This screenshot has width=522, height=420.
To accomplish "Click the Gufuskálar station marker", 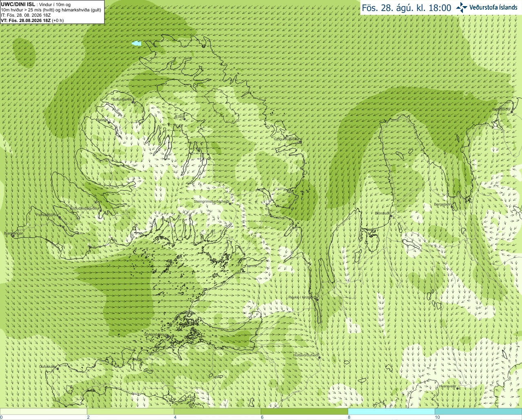I will click(58, 369).
